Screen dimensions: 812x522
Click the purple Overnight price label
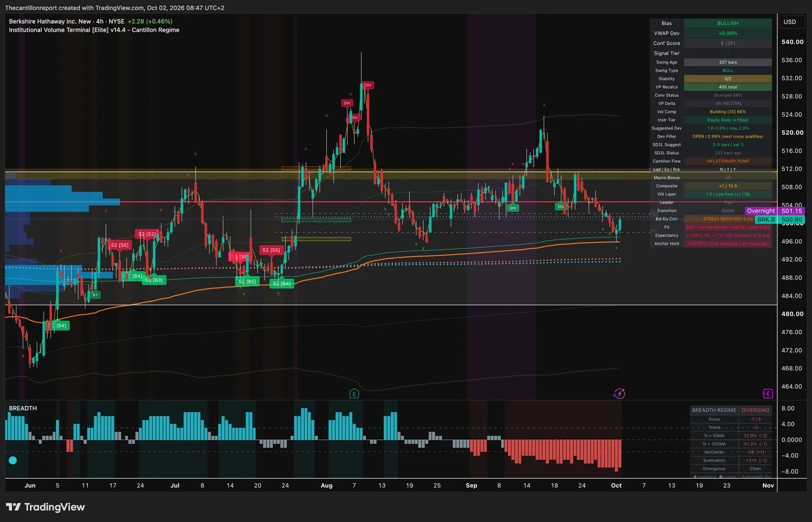[x=761, y=211]
